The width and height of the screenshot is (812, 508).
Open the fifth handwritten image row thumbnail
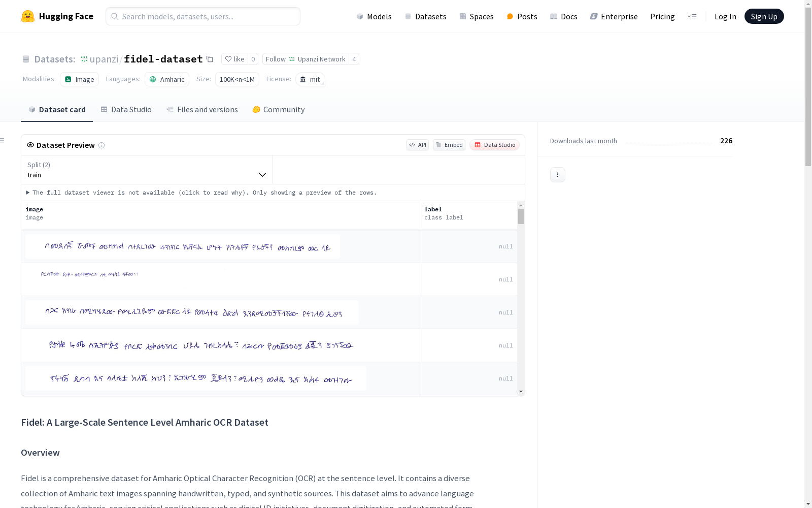(x=195, y=378)
